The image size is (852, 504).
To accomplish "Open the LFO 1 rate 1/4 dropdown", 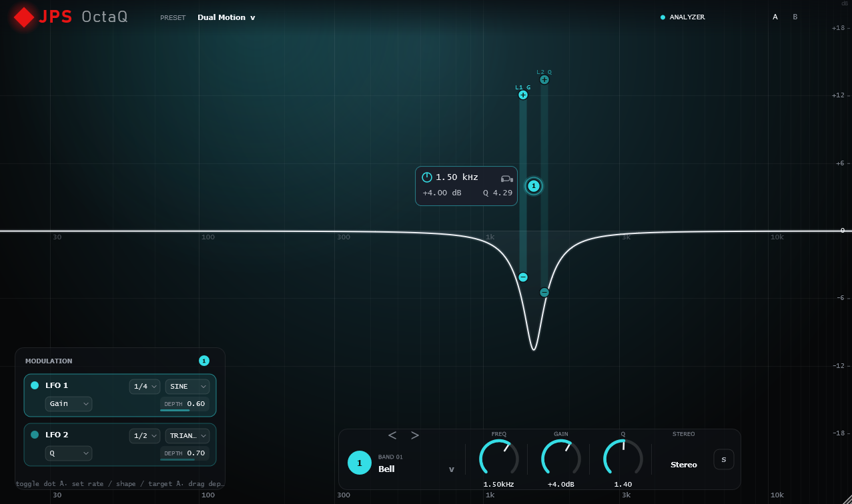I will pos(145,386).
